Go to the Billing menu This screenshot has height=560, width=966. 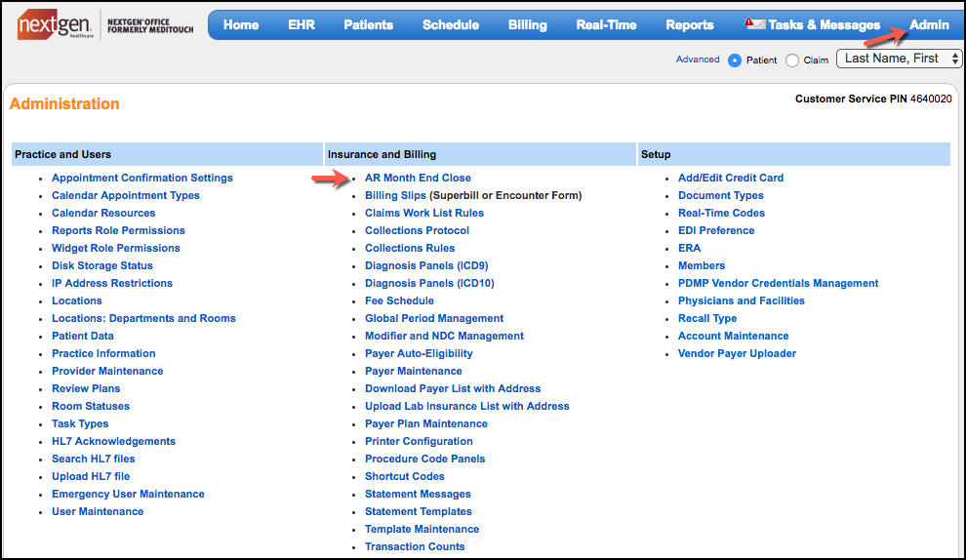click(527, 24)
